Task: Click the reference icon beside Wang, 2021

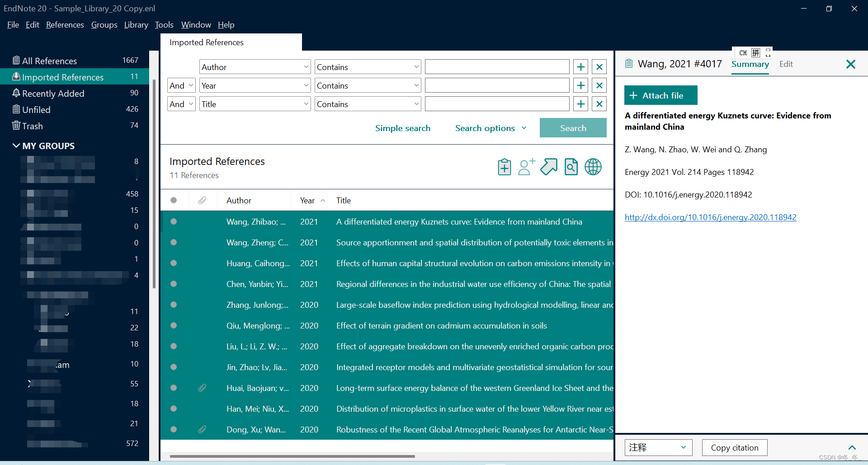Action: [x=629, y=64]
